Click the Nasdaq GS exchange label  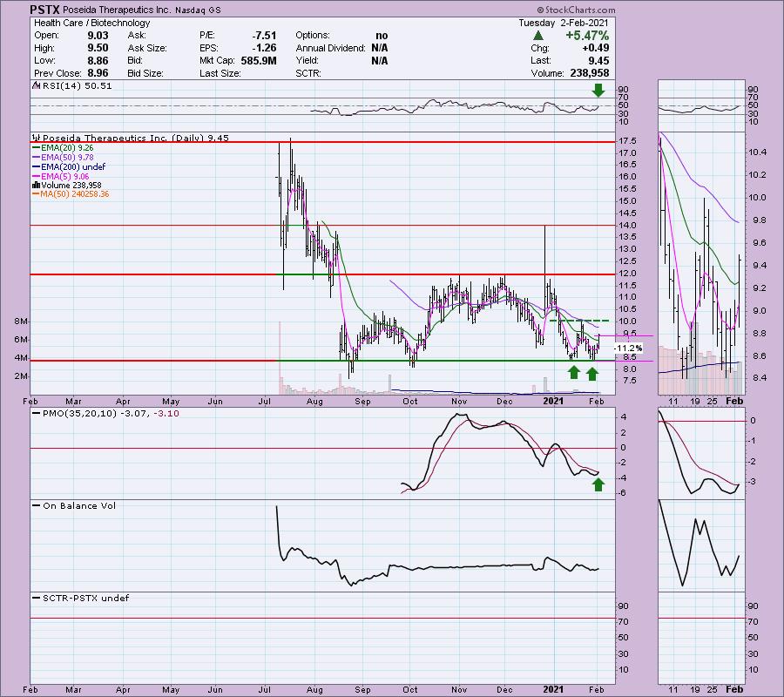198,10
